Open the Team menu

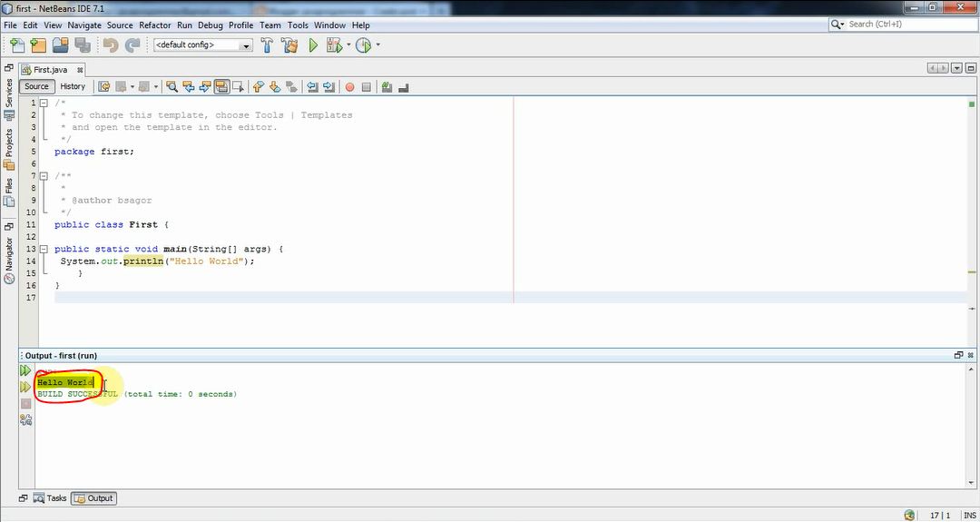270,25
